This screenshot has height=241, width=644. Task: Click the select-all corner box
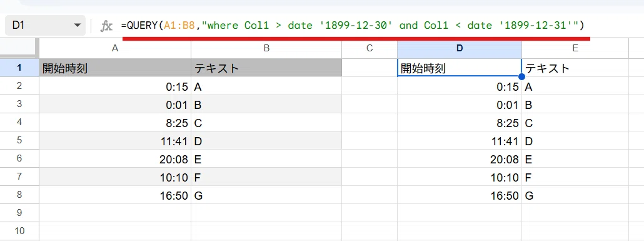coord(19,49)
